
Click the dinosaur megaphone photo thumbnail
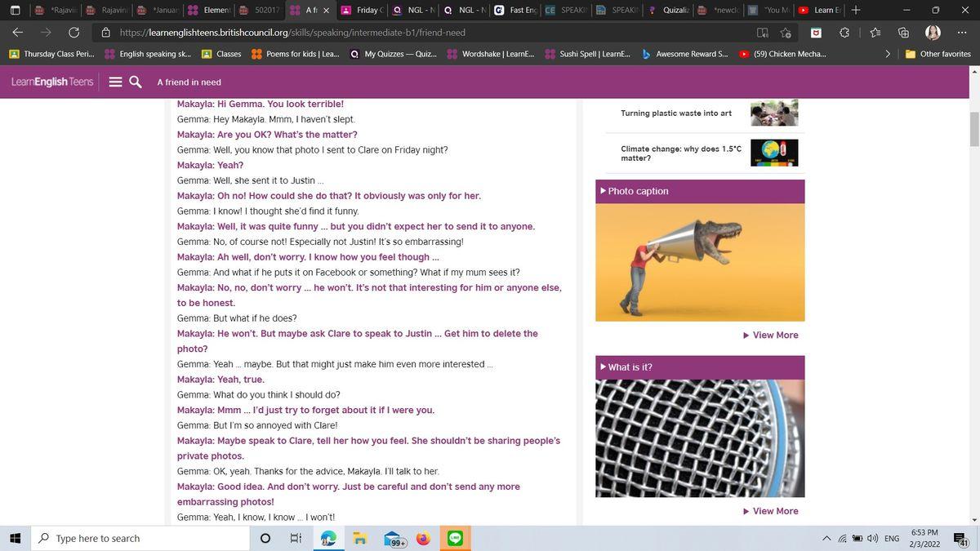[x=700, y=262]
